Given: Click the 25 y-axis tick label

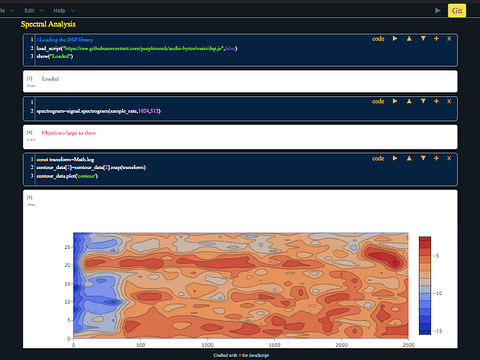Looking at the screenshot, I should click(67, 247).
